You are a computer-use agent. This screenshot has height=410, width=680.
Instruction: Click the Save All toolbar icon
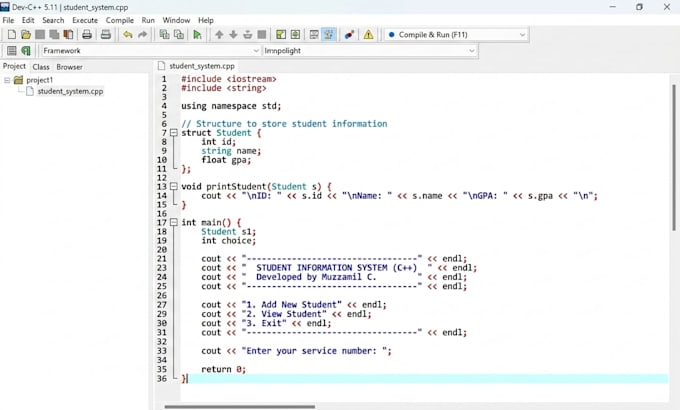[54, 35]
